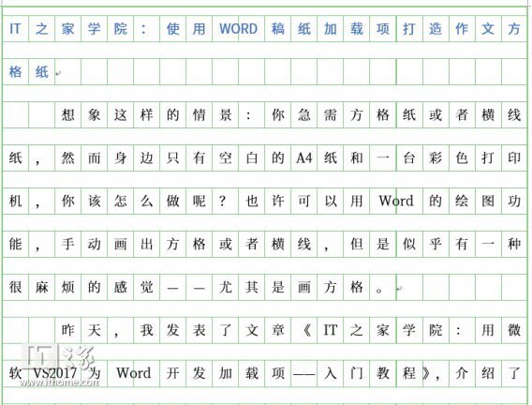Click the character 空 in the grid

pyautogui.click(x=226, y=157)
